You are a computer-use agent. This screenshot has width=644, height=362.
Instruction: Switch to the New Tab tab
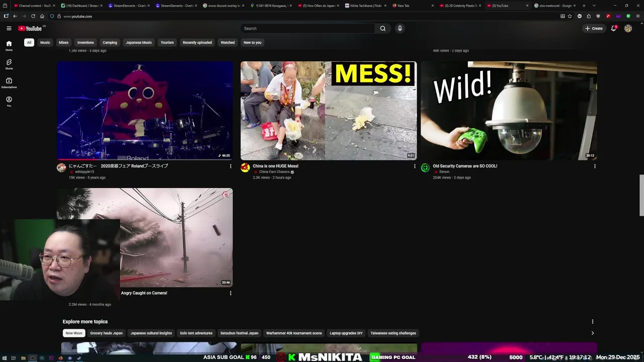414,6
